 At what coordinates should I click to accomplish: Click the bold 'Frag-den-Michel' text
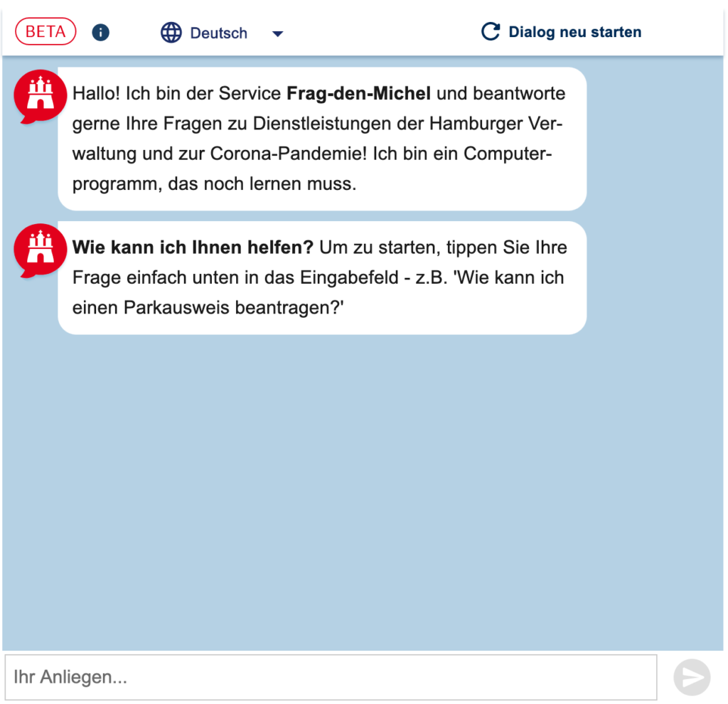tap(358, 93)
